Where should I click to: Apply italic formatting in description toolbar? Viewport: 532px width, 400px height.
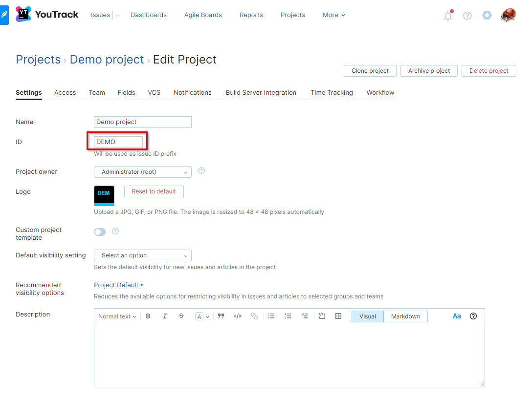coord(165,316)
